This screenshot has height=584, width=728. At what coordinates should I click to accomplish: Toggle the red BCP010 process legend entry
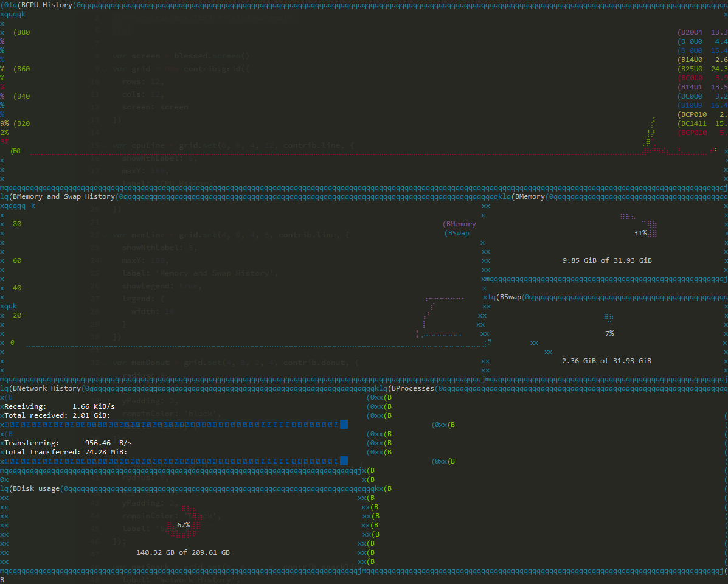[696, 132]
